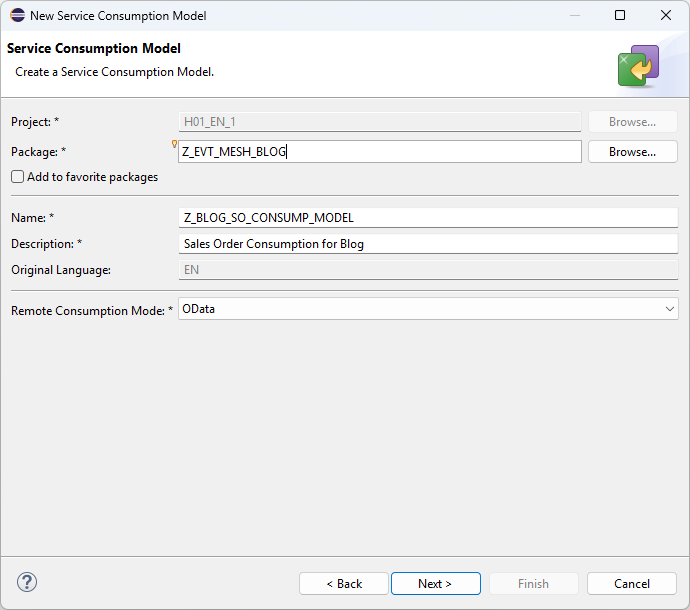Enable Add to favorite packages checkbox
Viewport: 690px width, 610px height.
tap(18, 177)
